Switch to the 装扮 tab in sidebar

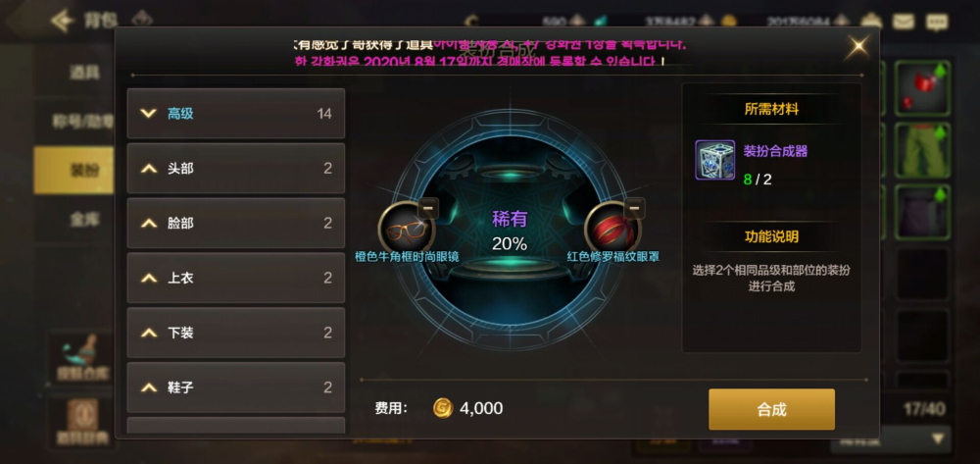pos(73,170)
